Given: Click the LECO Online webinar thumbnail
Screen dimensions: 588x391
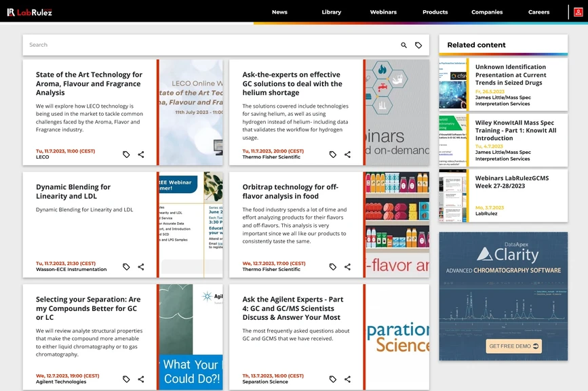Looking at the screenshot, I should coord(191,112).
